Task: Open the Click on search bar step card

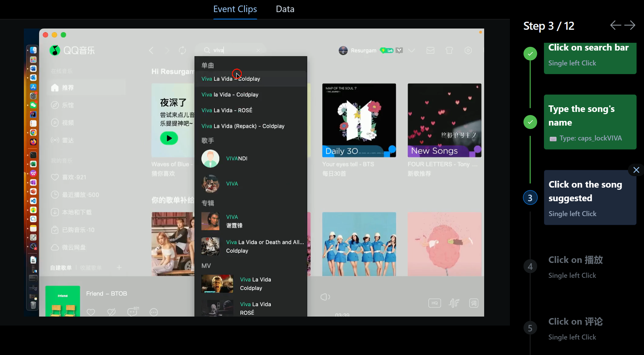Action: click(x=590, y=58)
